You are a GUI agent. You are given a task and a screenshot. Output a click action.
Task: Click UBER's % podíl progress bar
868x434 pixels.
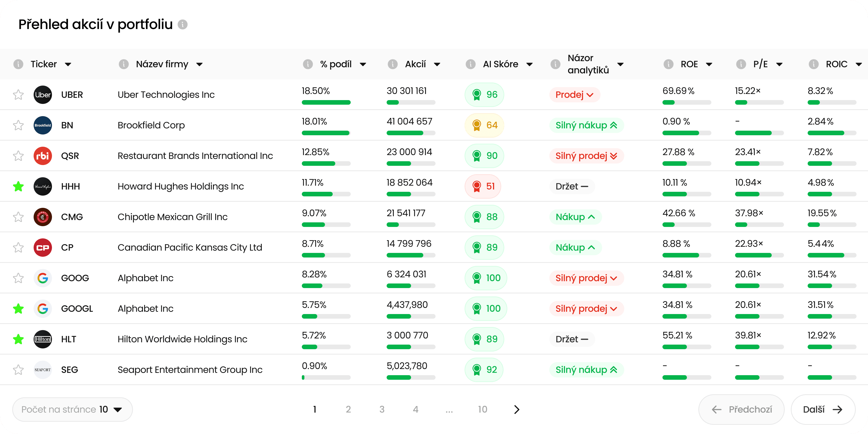point(326,102)
